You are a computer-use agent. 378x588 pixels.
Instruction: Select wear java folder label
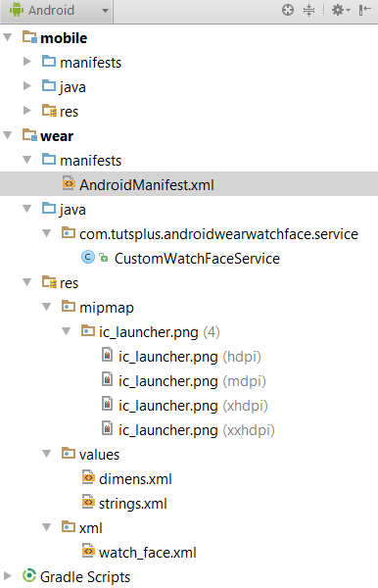coord(72,210)
